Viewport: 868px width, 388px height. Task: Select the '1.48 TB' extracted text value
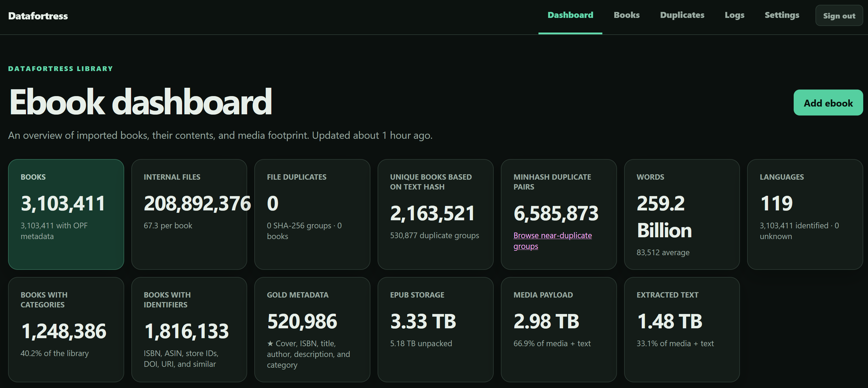[670, 321]
